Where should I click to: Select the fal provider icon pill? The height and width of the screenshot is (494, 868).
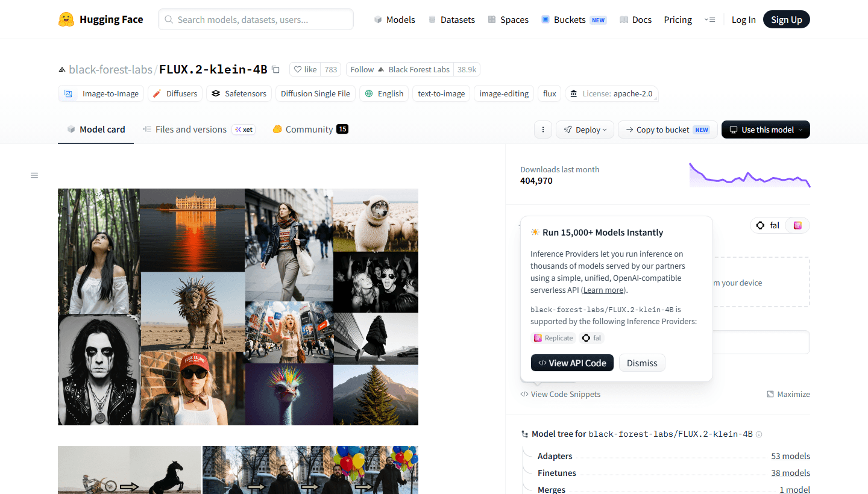coord(769,225)
